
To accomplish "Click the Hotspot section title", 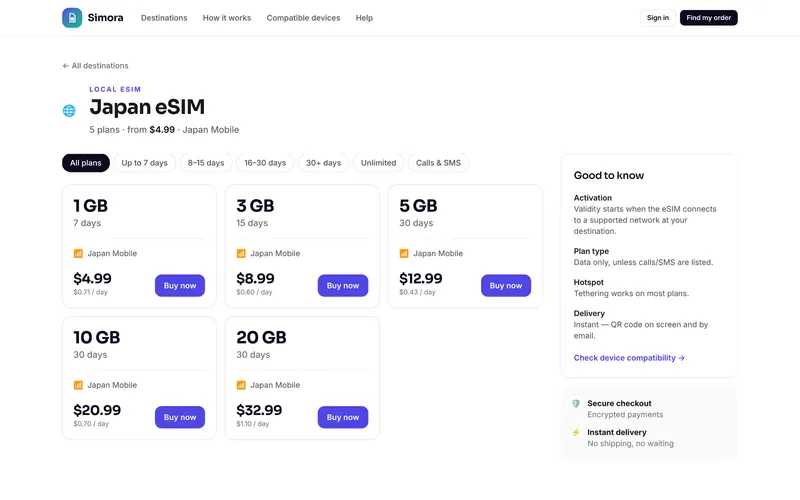I will (x=588, y=282).
